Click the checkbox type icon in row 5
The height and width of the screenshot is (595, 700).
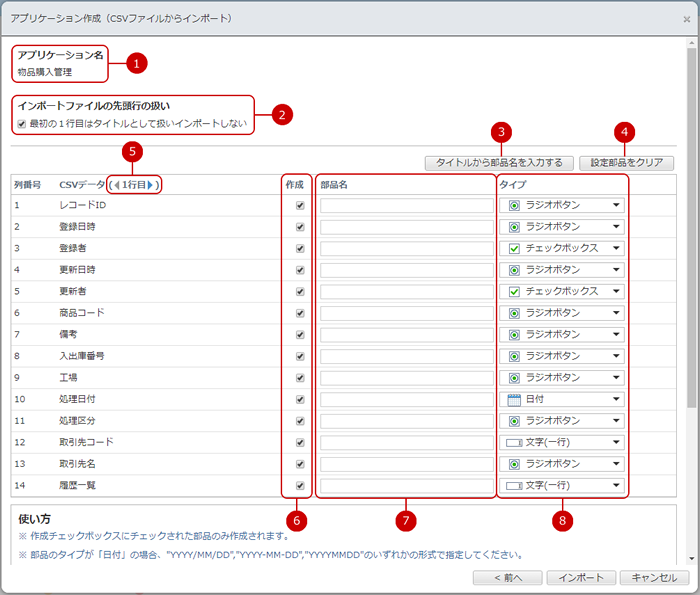[x=514, y=291]
